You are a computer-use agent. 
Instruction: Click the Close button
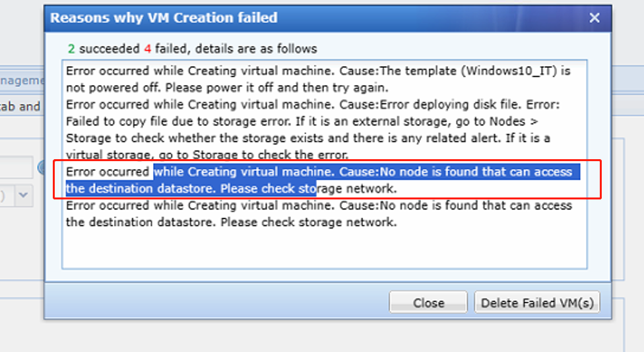coord(428,303)
